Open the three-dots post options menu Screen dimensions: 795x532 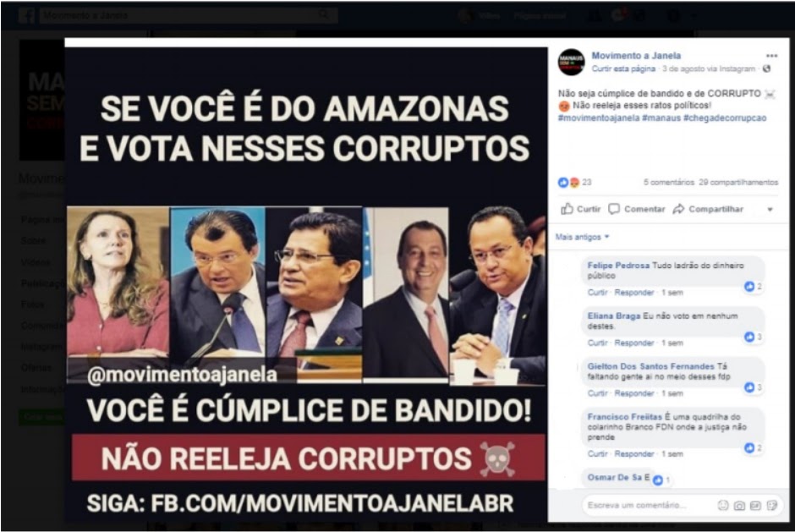(x=771, y=56)
